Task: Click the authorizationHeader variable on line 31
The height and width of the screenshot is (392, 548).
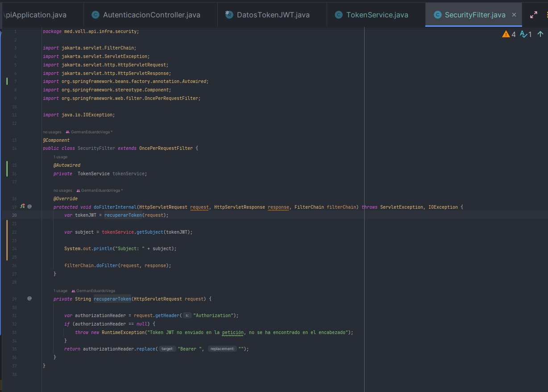Action: click(x=100, y=315)
